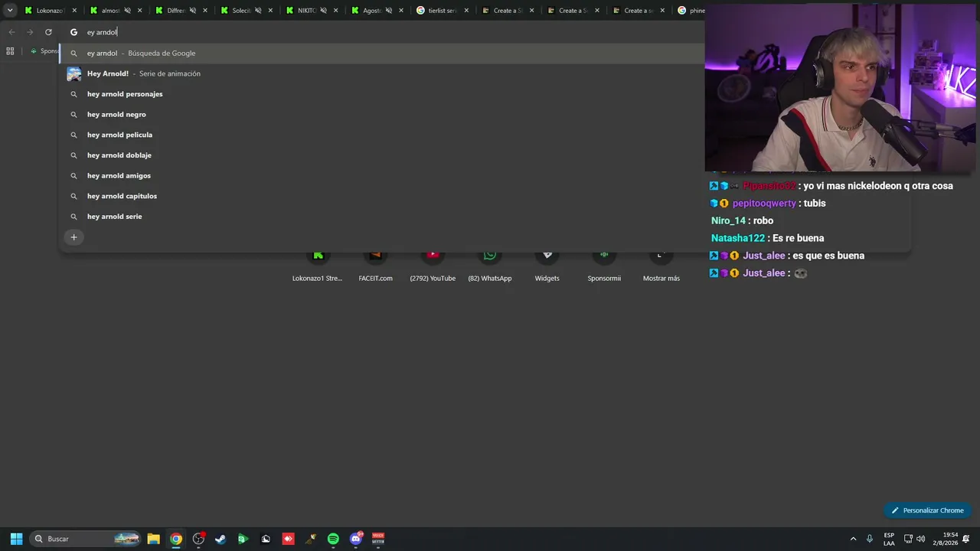Click username pepitooqwerty in stream chat
Screen dimensions: 980x551
[x=764, y=204]
